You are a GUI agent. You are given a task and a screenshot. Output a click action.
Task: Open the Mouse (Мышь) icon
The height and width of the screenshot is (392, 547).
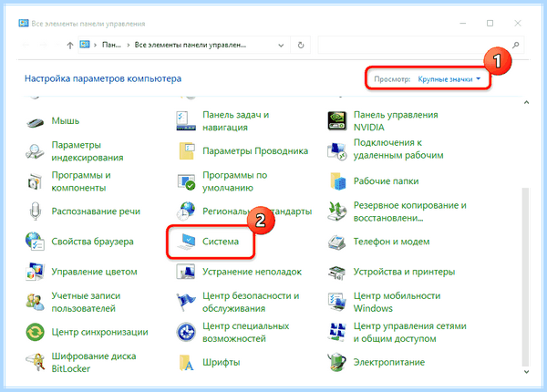(36, 121)
